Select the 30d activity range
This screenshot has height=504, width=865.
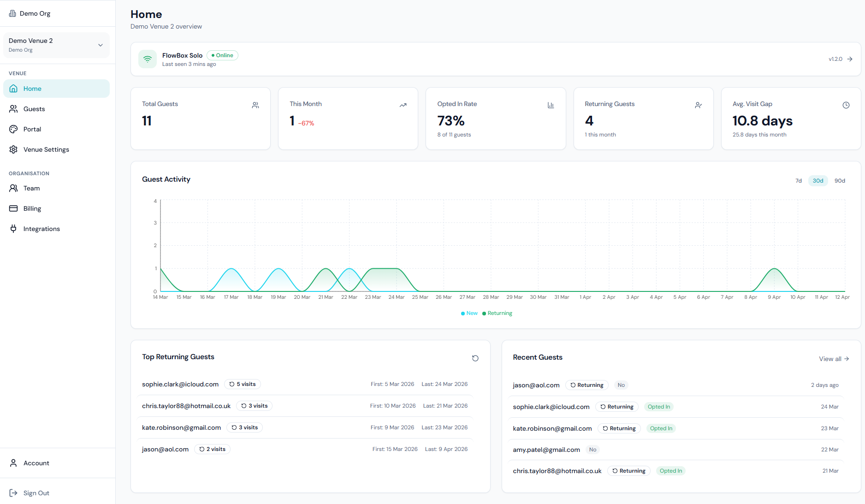coord(818,181)
